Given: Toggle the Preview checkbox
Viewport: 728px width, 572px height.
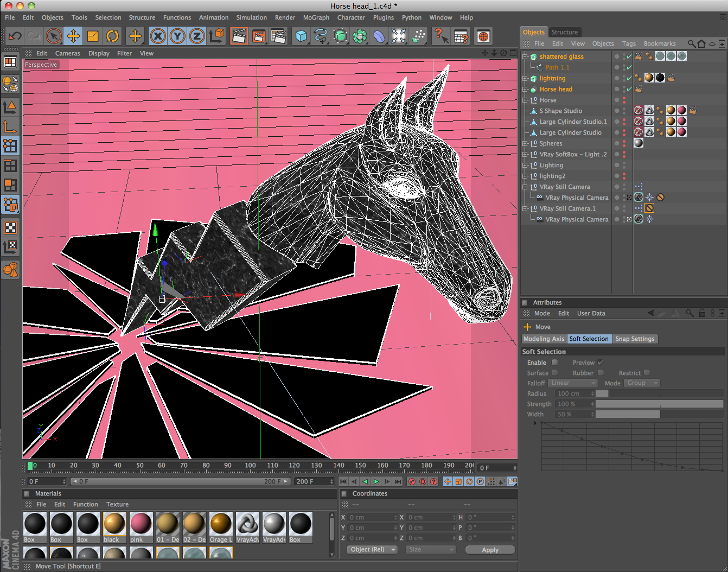Looking at the screenshot, I should pos(601,363).
